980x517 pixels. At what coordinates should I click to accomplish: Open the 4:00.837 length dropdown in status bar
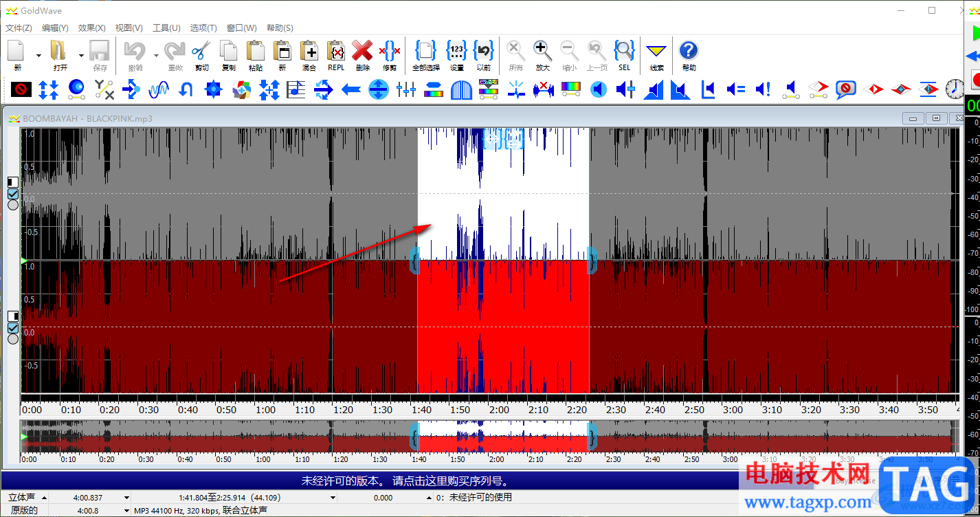tap(126, 498)
